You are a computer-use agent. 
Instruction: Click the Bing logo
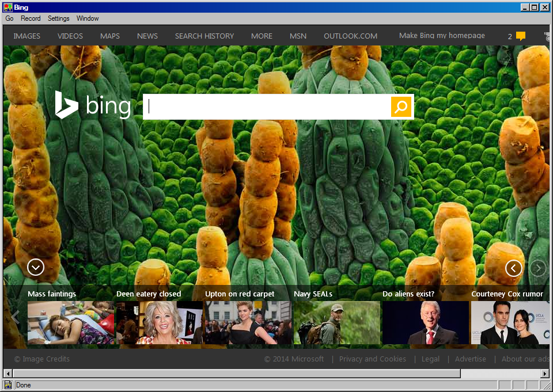click(93, 105)
